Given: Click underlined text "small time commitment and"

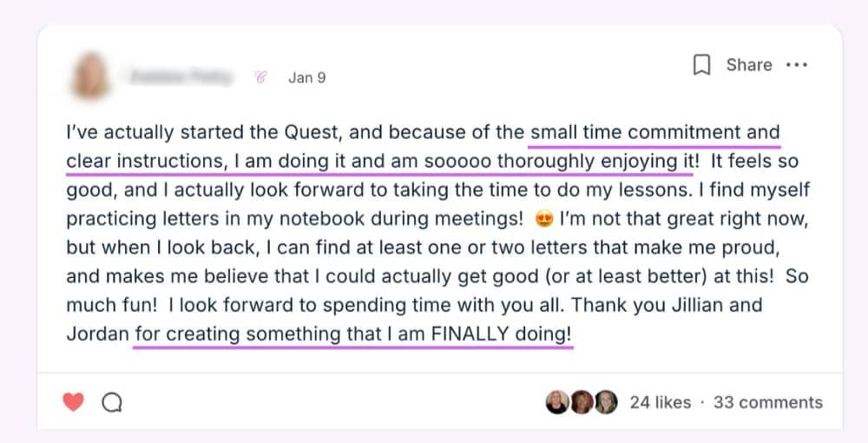Looking at the screenshot, I should [x=654, y=134].
